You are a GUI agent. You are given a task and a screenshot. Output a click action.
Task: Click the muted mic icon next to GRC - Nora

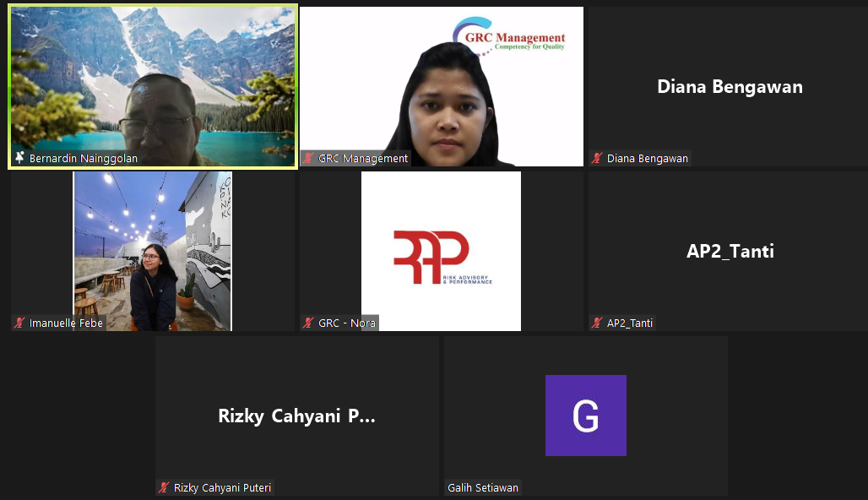coord(309,323)
